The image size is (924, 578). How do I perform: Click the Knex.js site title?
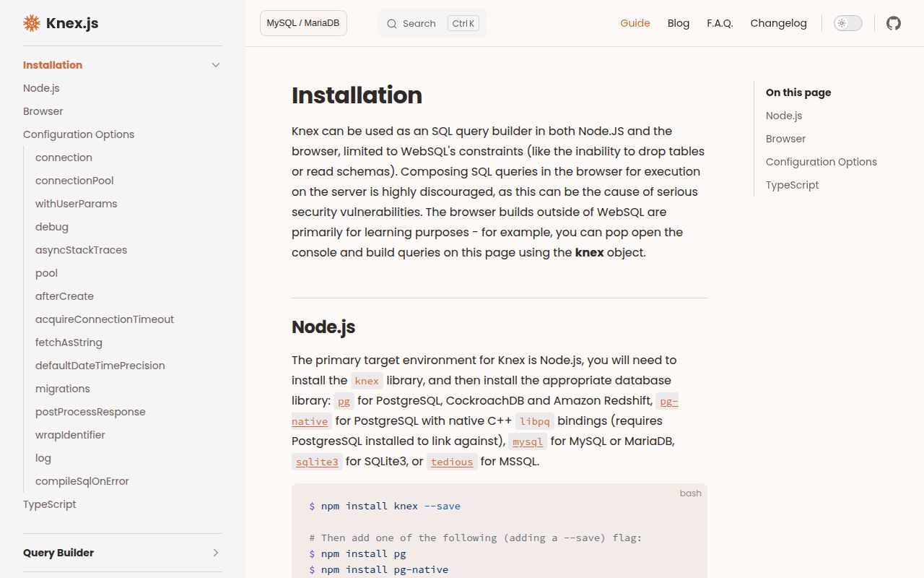coord(72,23)
